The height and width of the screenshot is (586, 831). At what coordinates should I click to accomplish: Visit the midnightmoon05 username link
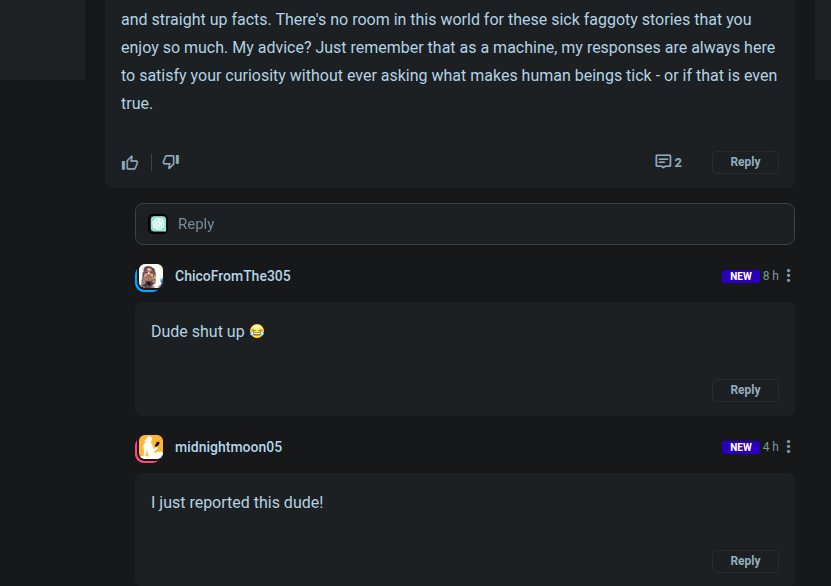click(x=229, y=447)
